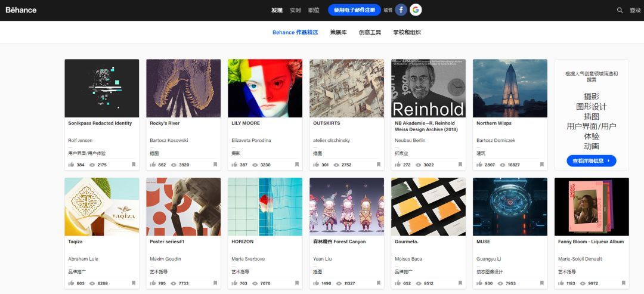Open the Rocky's River dinosaur thumbnail
Image resolution: width=644 pixels, height=294 pixels.
(184, 88)
